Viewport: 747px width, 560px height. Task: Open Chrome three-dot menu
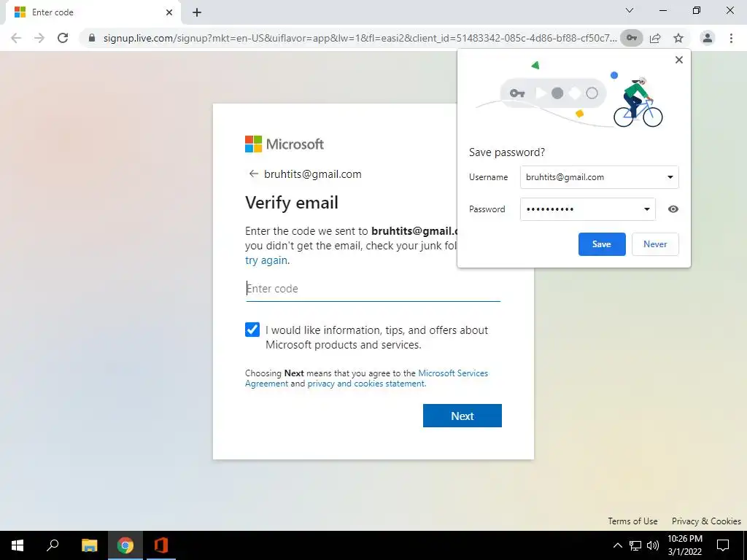coord(731,38)
